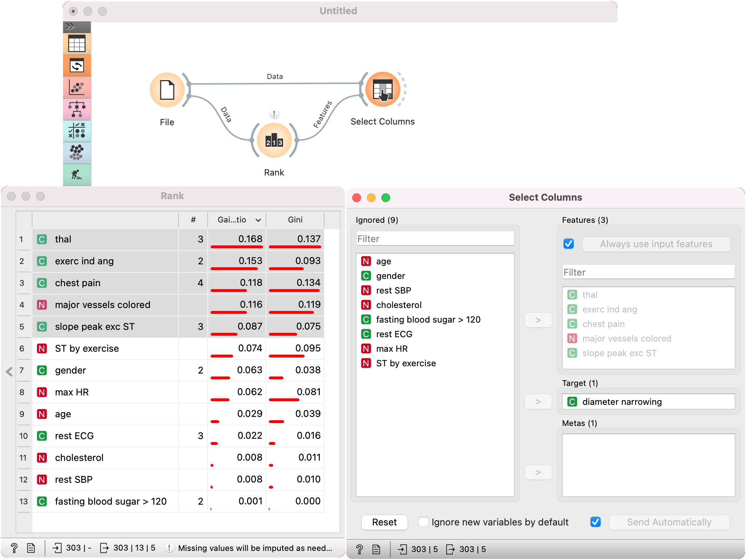The image size is (746, 560).
Task: Sort by the Gini column header
Action: (295, 220)
